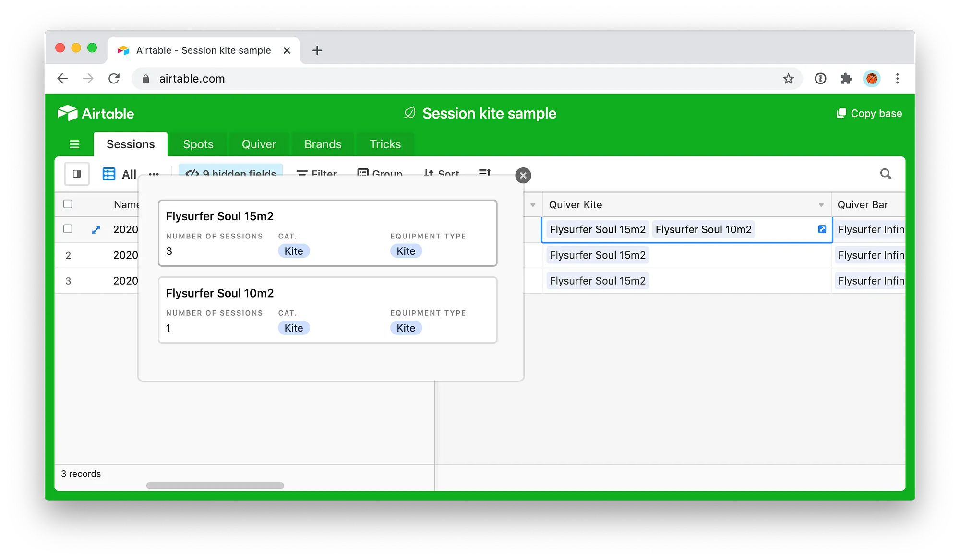Image resolution: width=960 pixels, height=560 pixels.
Task: Click Kite Equipment Type tag on Soul 10m2 card
Action: point(406,328)
